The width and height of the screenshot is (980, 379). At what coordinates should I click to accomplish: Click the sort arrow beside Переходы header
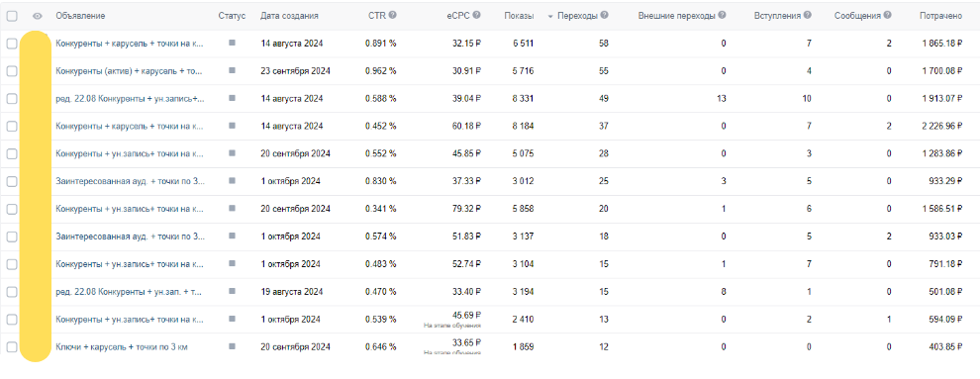click(550, 16)
